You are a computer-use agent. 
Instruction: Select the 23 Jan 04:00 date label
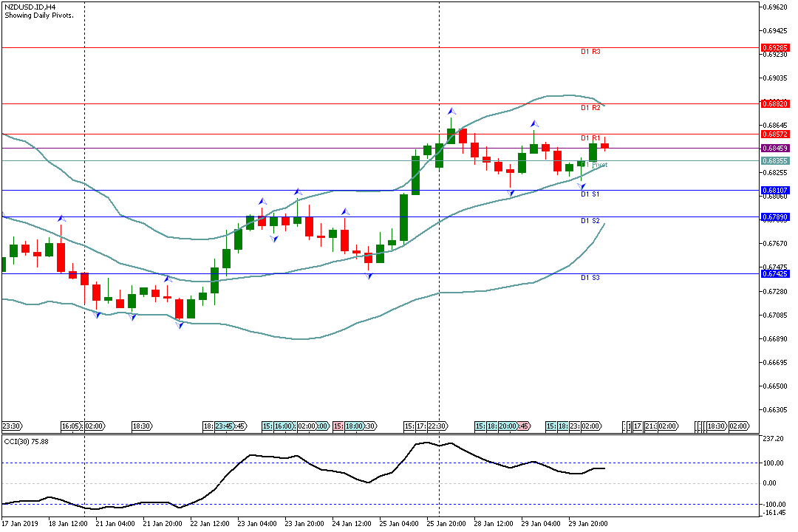click(257, 523)
